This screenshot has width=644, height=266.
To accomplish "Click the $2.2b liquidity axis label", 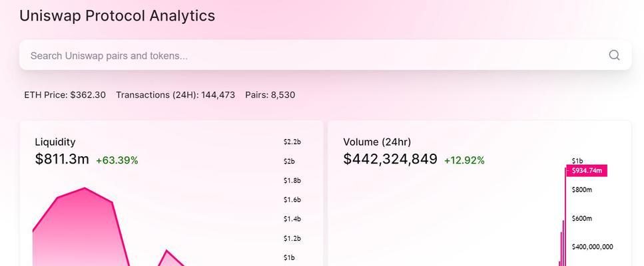I will pyautogui.click(x=292, y=142).
